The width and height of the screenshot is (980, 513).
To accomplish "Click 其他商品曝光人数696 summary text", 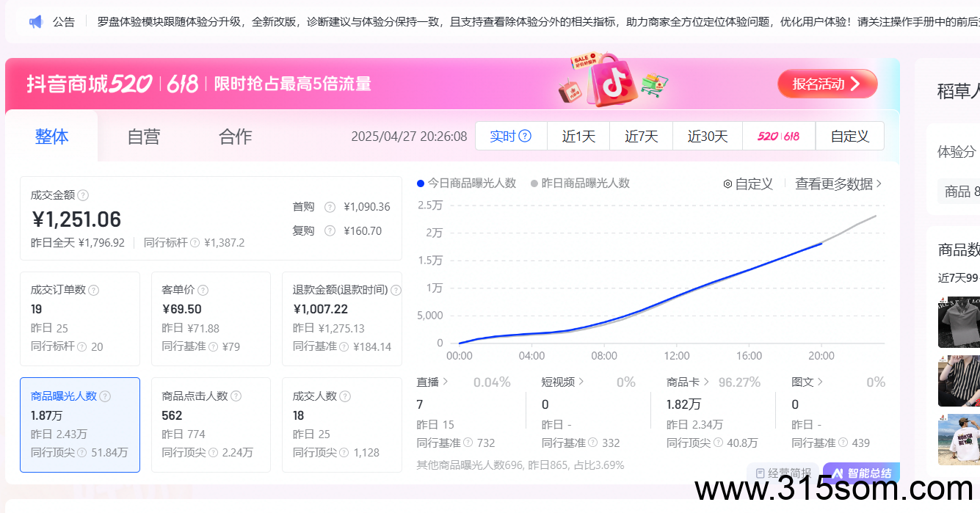I will [520, 465].
